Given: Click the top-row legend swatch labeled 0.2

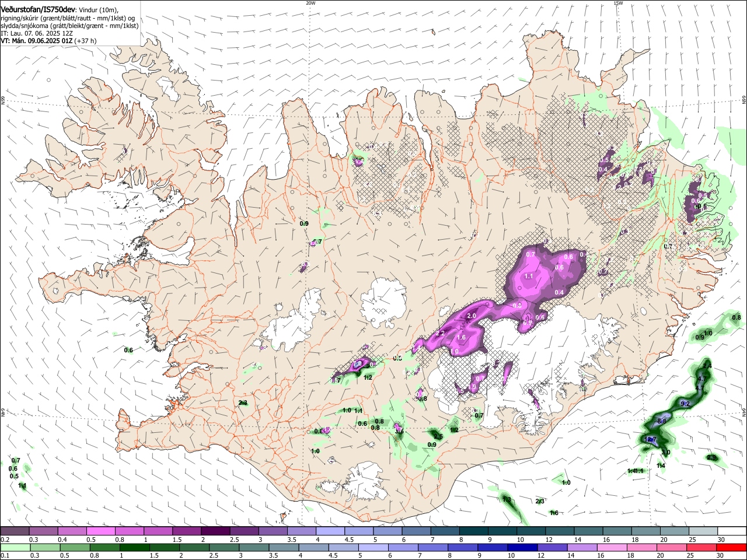Looking at the screenshot, I should pyautogui.click(x=15, y=531).
